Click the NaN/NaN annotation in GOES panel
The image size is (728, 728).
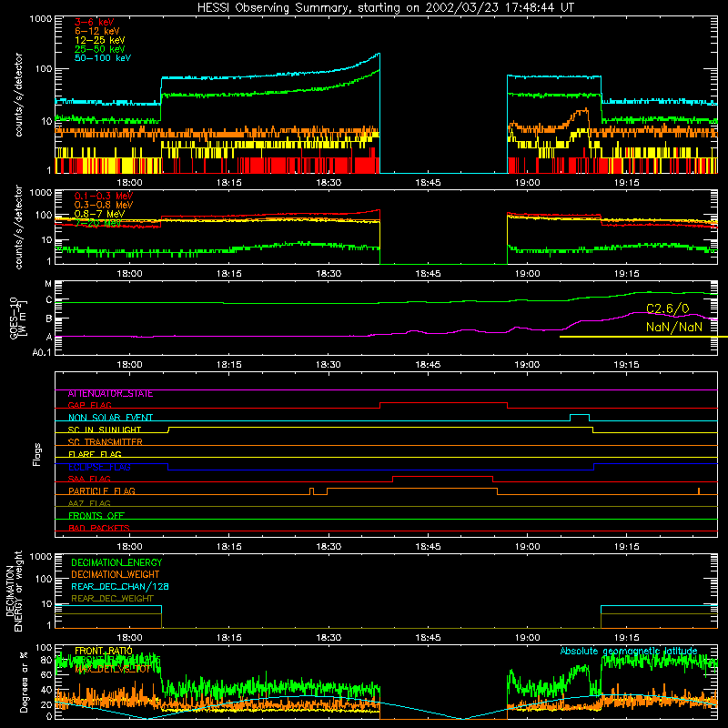point(674,327)
